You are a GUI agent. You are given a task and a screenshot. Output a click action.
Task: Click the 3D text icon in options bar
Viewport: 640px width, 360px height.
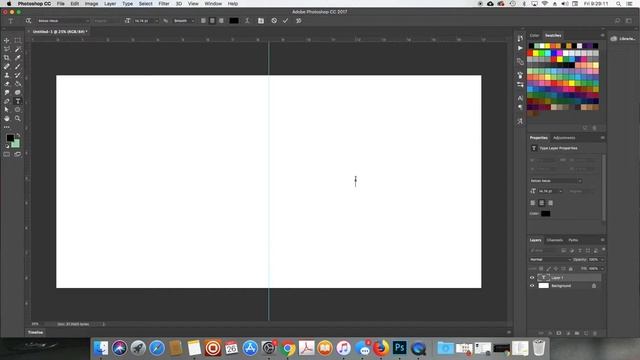299,20
